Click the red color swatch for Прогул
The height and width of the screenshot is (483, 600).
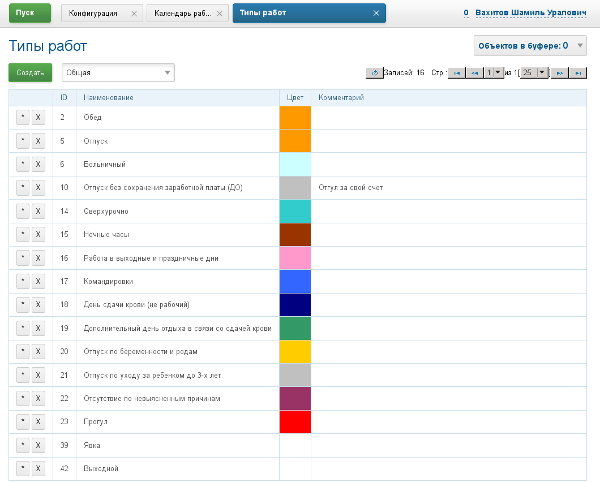coord(295,422)
